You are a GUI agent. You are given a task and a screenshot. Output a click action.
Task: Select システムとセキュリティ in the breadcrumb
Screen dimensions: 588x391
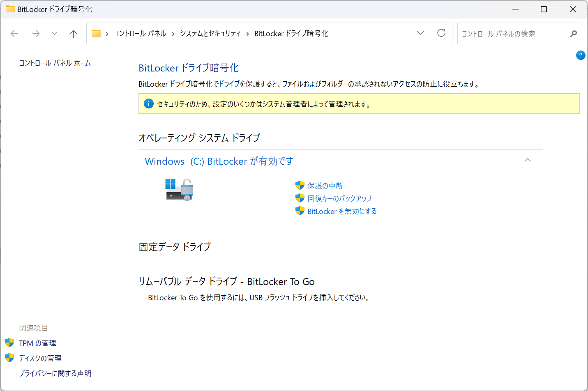(x=210, y=34)
